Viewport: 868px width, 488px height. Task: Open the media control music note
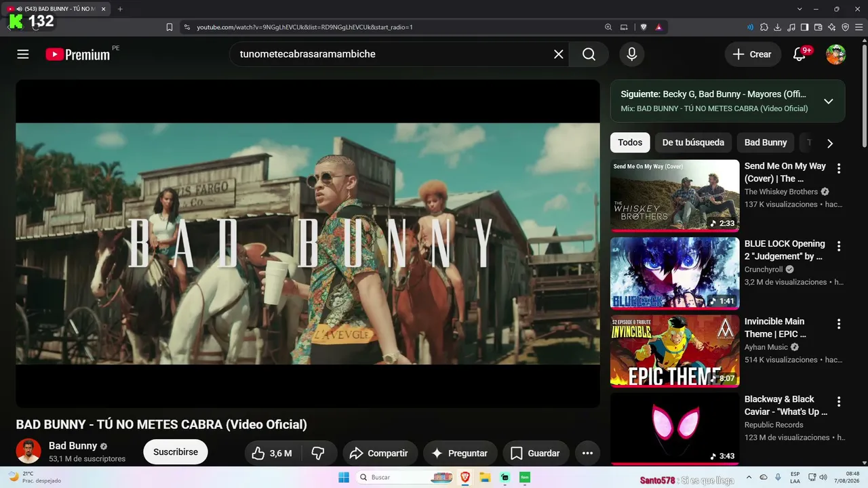(791, 27)
